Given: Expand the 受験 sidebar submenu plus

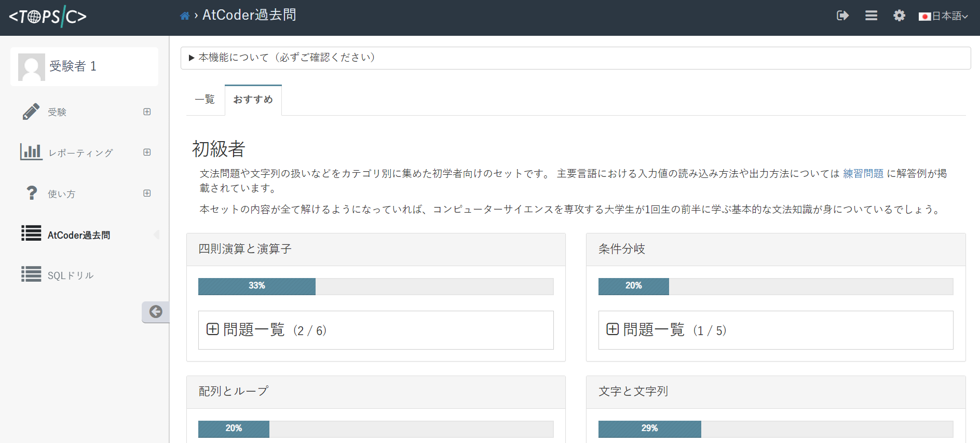Looking at the screenshot, I should [x=147, y=112].
